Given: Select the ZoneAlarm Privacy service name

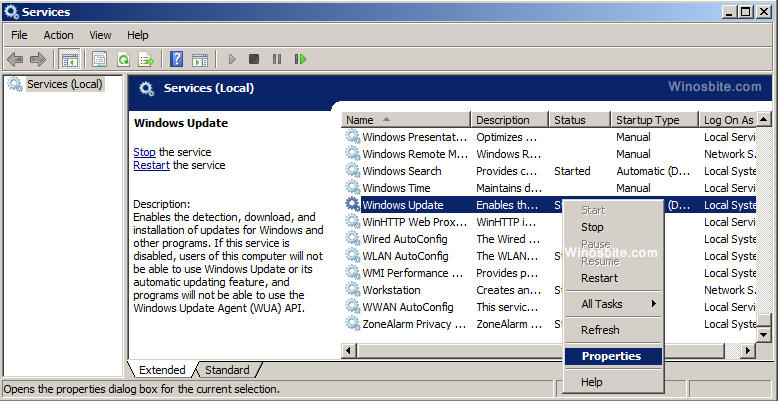Looking at the screenshot, I should pos(414,324).
